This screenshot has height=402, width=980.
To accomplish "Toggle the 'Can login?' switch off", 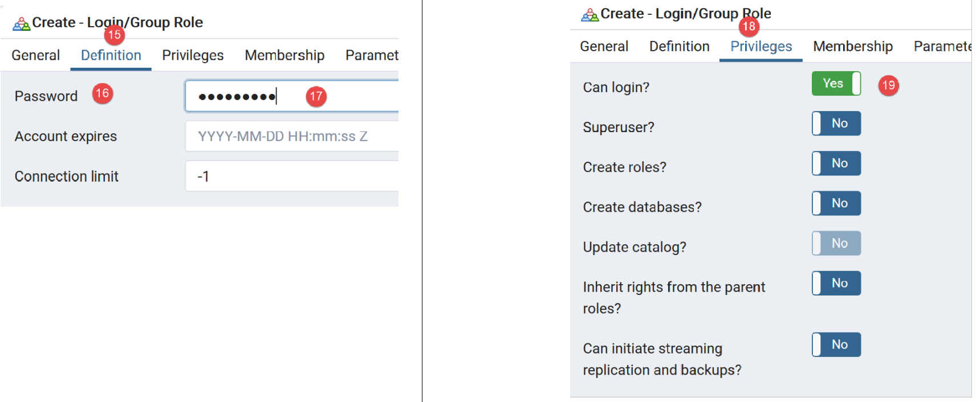I will tap(836, 84).
